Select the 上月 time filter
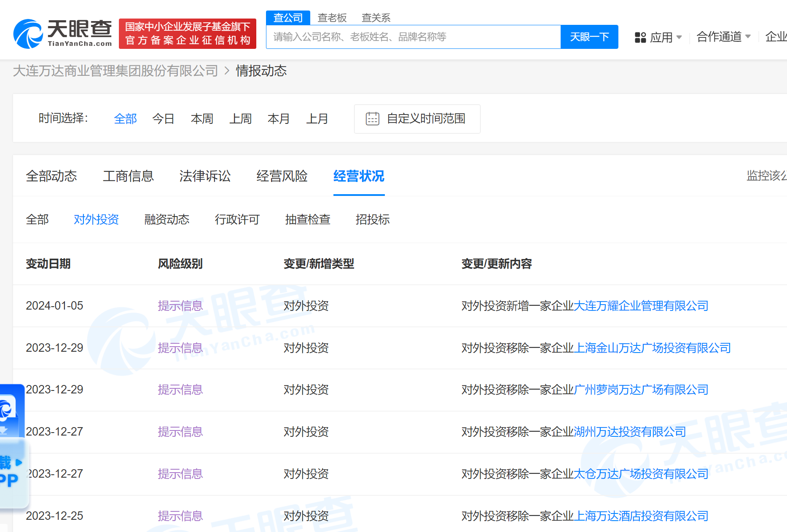 (317, 119)
